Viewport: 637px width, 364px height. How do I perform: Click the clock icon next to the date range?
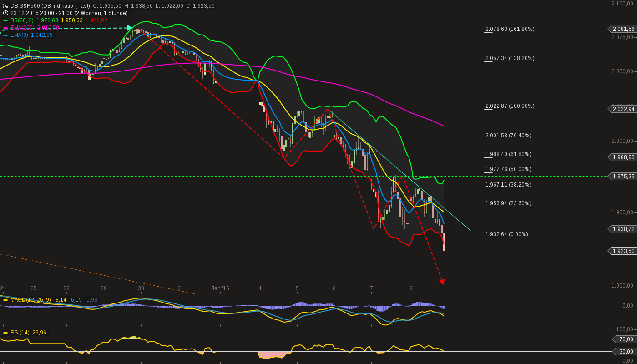5,13
